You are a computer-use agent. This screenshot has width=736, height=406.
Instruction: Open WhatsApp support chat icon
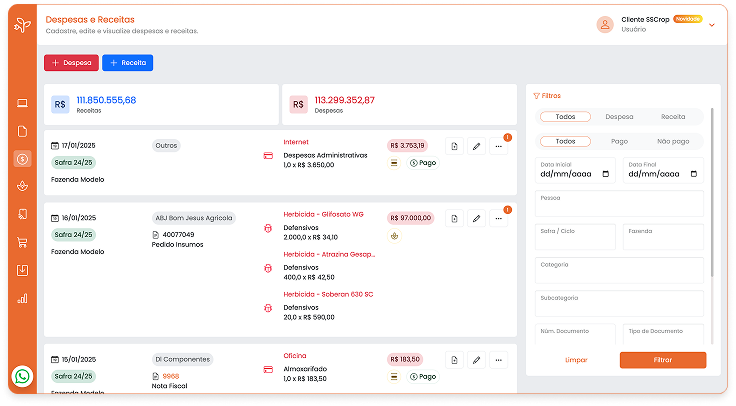pos(22,377)
